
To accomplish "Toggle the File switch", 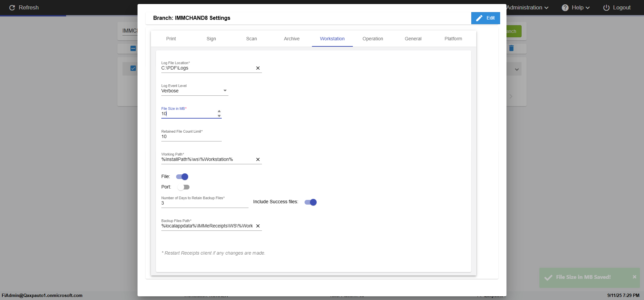I will coord(182,177).
